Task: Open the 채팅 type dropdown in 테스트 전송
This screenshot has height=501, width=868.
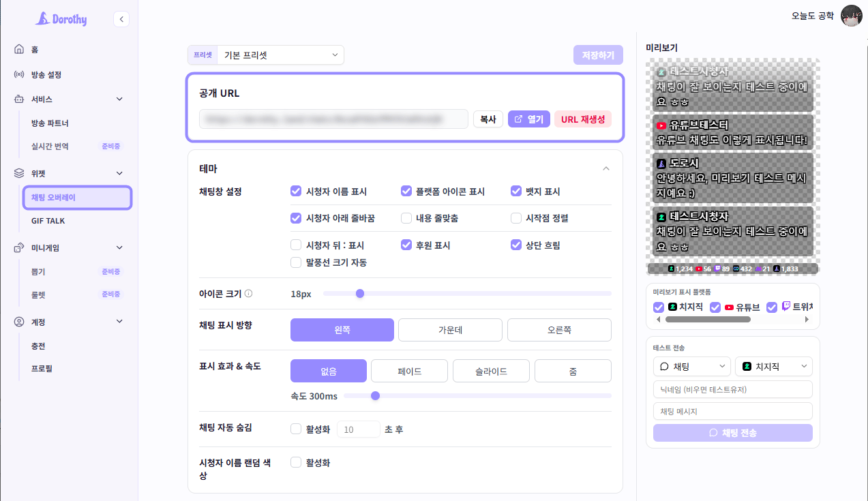Action: point(691,366)
